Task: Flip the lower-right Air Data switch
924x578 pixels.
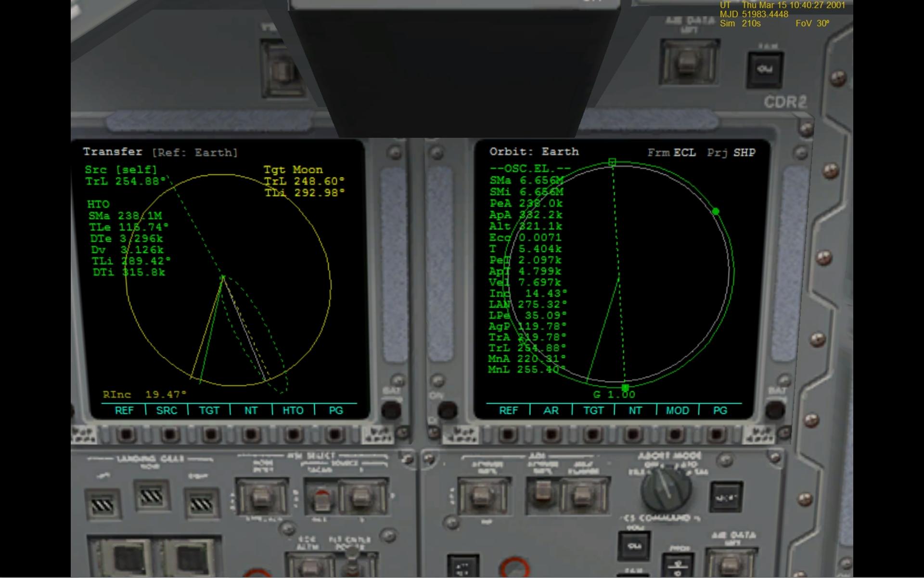Action: (x=731, y=563)
